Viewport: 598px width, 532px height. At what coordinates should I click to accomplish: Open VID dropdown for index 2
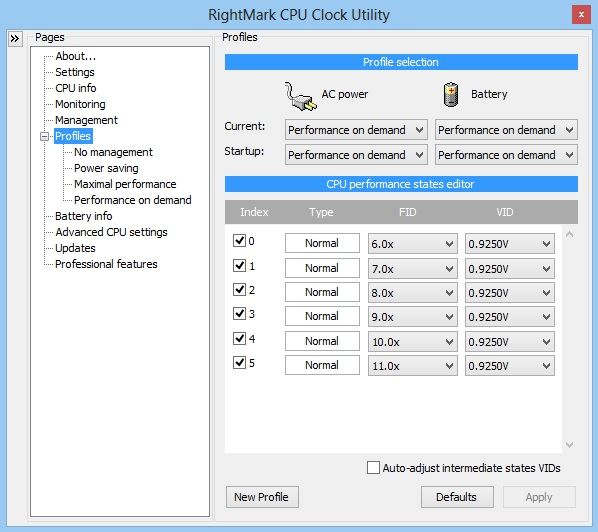[x=510, y=293]
